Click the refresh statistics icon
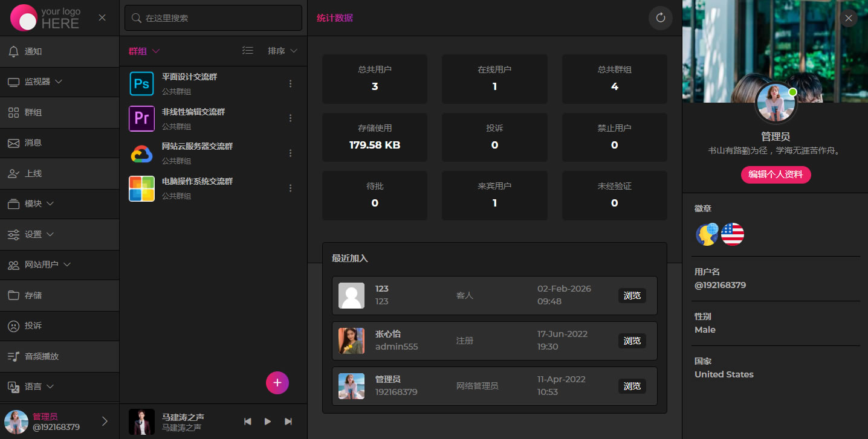This screenshot has width=868, height=439. click(x=660, y=18)
